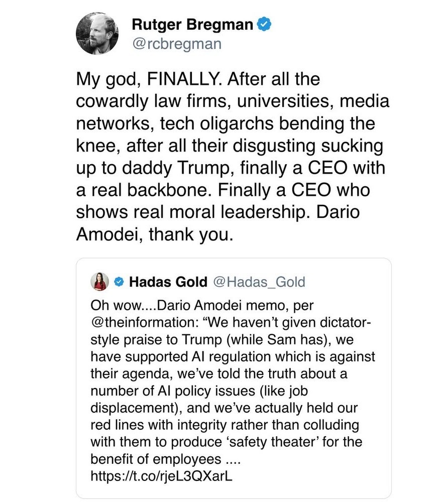Open the small avatar in the quoted tweet
This screenshot has width=442, height=504.
[x=99, y=282]
